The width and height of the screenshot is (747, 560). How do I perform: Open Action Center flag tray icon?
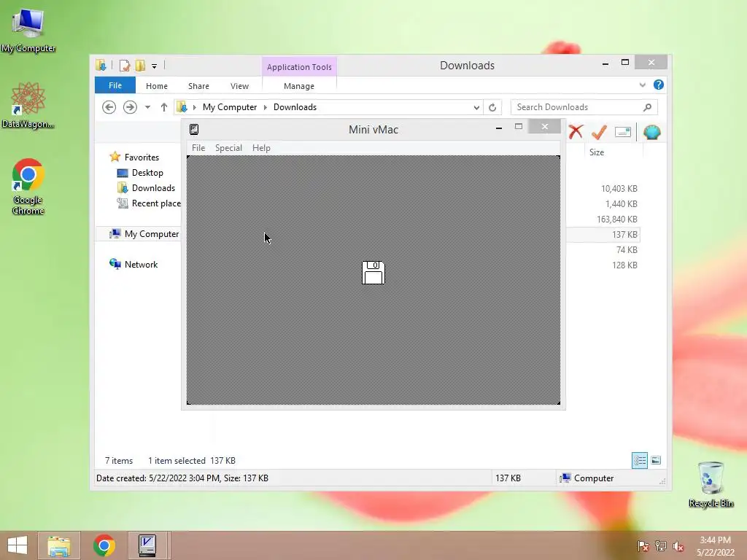(643, 546)
